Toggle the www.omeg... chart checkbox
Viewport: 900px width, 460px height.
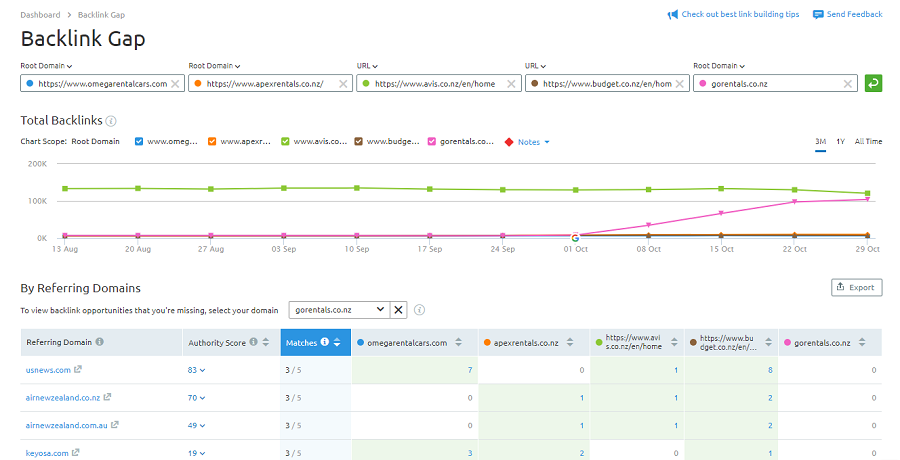pyautogui.click(x=139, y=141)
